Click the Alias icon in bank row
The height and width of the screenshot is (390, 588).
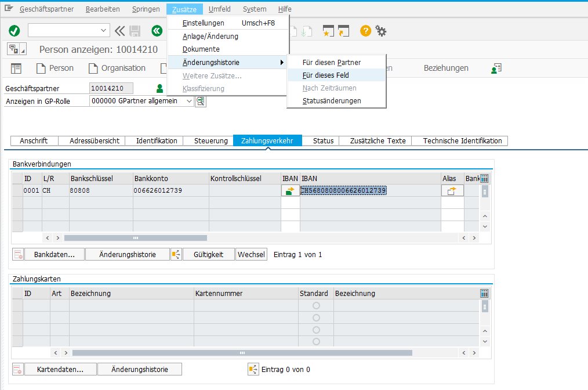click(x=452, y=190)
